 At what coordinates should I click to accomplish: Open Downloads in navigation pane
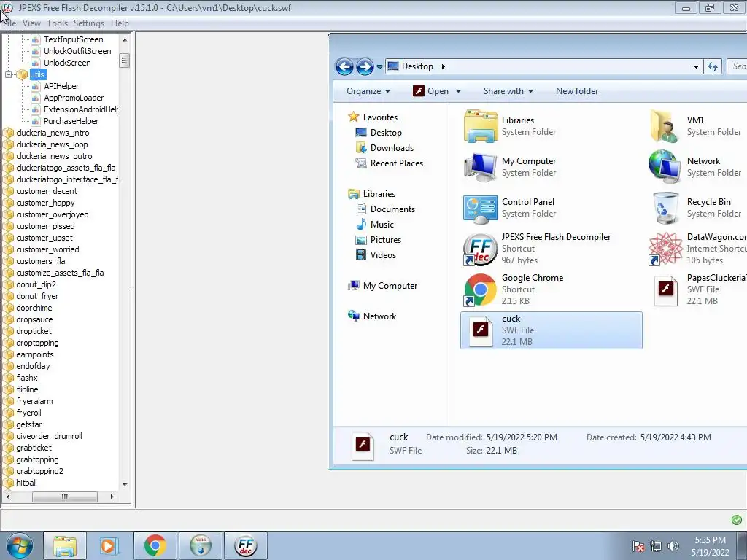(x=392, y=147)
